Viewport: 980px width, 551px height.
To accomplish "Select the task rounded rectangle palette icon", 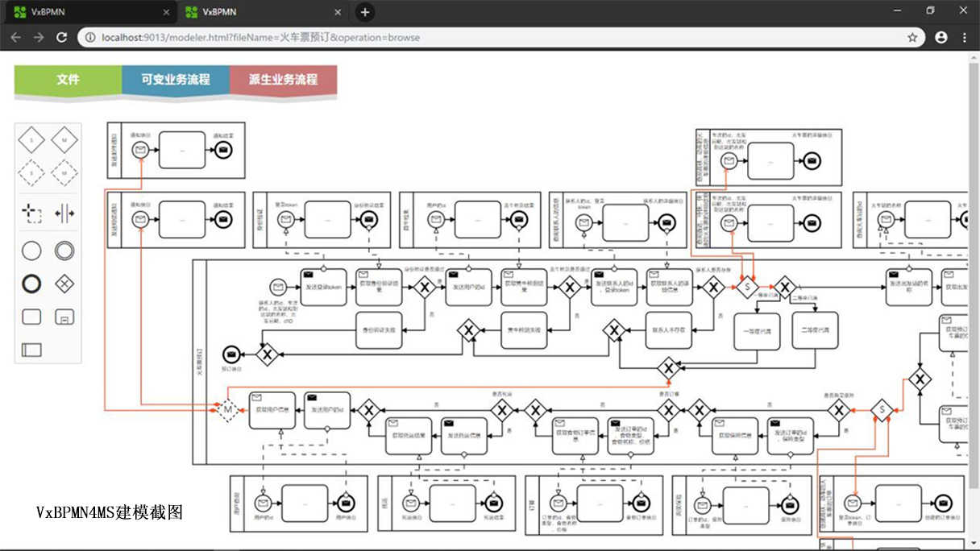I will click(31, 317).
